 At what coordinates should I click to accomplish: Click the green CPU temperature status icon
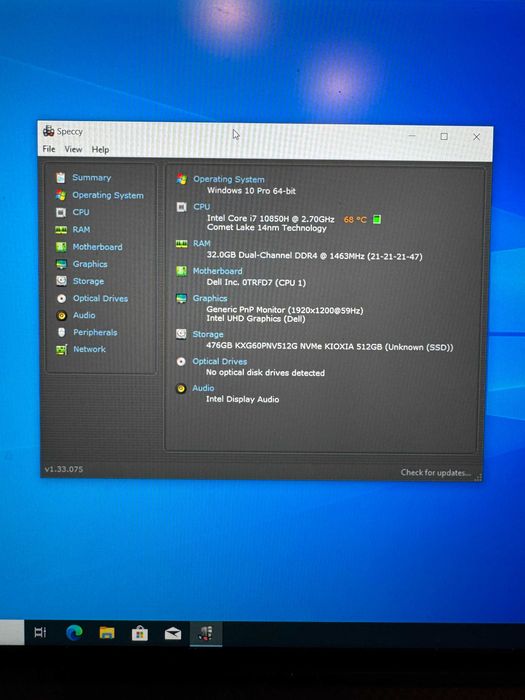377,219
